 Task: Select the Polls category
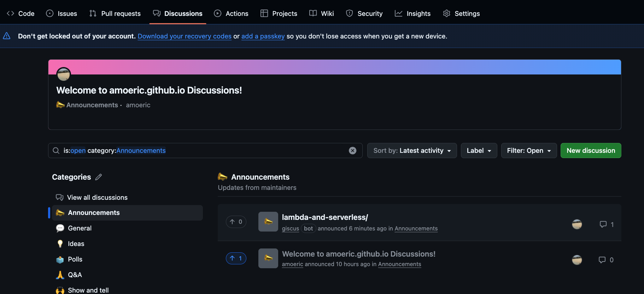point(75,259)
